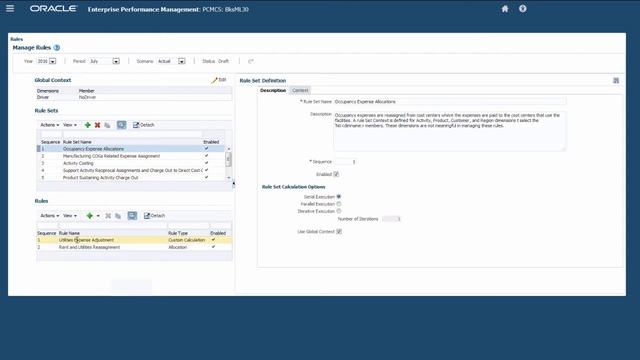640x360 pixels.
Task: Open Rule Sets Actions menu
Action: pyautogui.click(x=49, y=125)
